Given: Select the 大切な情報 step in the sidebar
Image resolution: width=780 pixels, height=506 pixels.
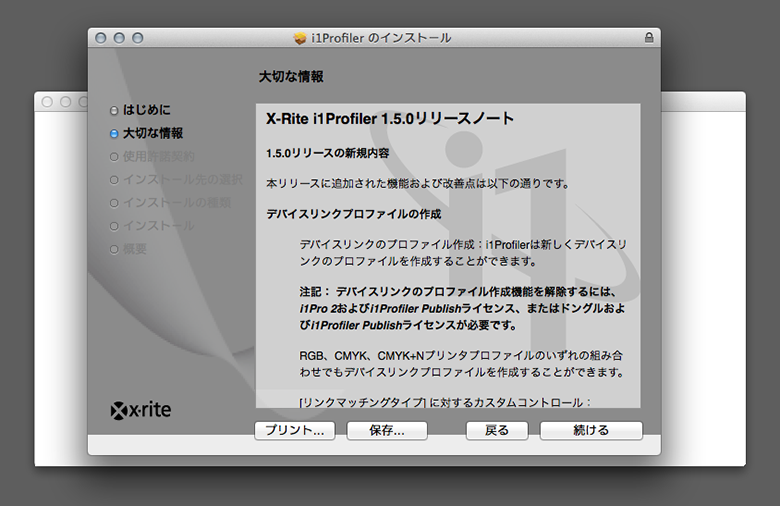Looking at the screenshot, I should (x=152, y=132).
